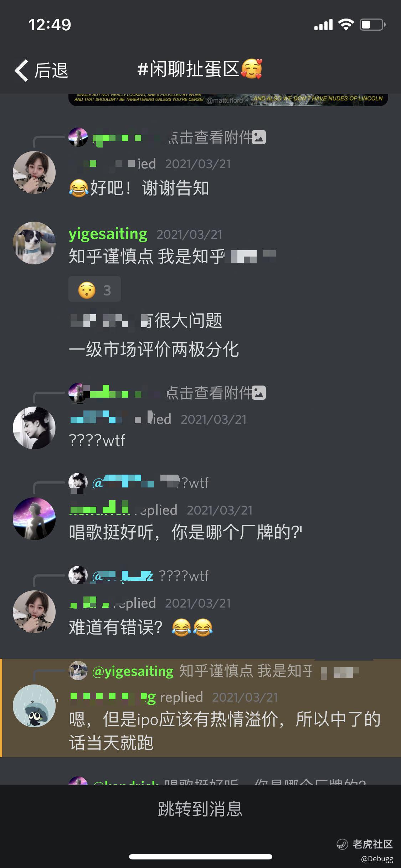This screenshot has width=401, height=868.
Task: Select the highlighted ipo reply message
Action: point(201,708)
